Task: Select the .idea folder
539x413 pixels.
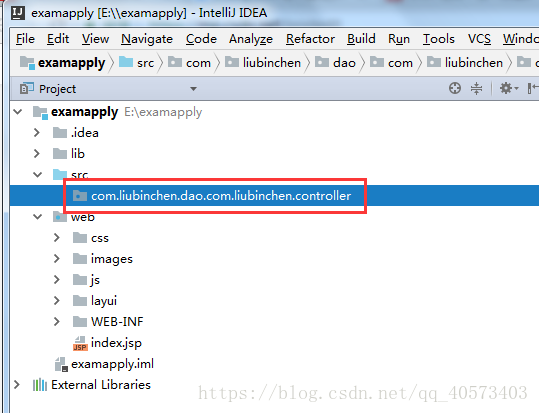Action: 85,133
